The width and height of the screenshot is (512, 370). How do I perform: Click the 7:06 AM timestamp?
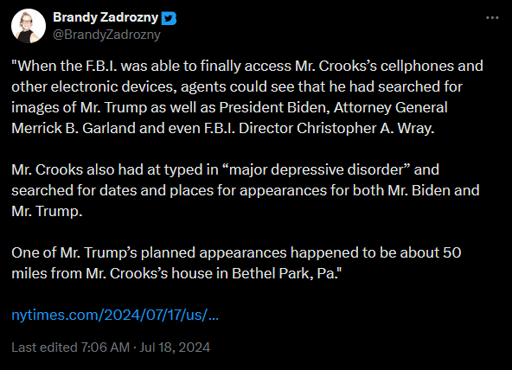[x=105, y=347]
